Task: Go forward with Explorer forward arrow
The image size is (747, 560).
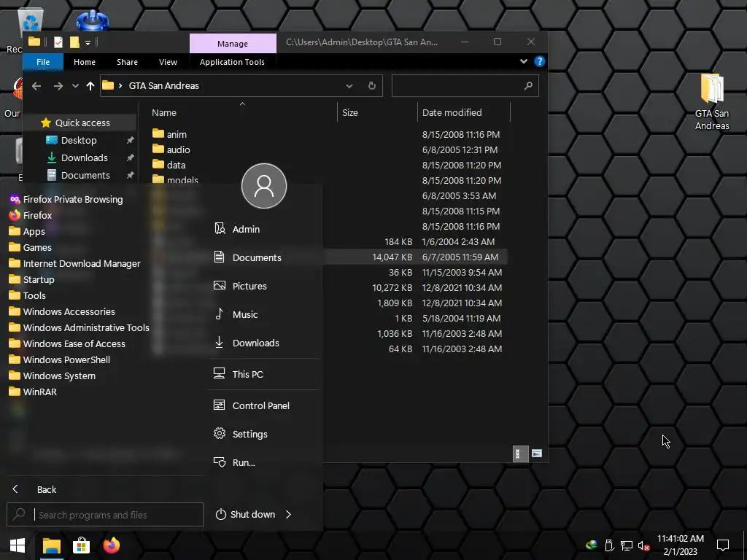Action: tap(58, 86)
